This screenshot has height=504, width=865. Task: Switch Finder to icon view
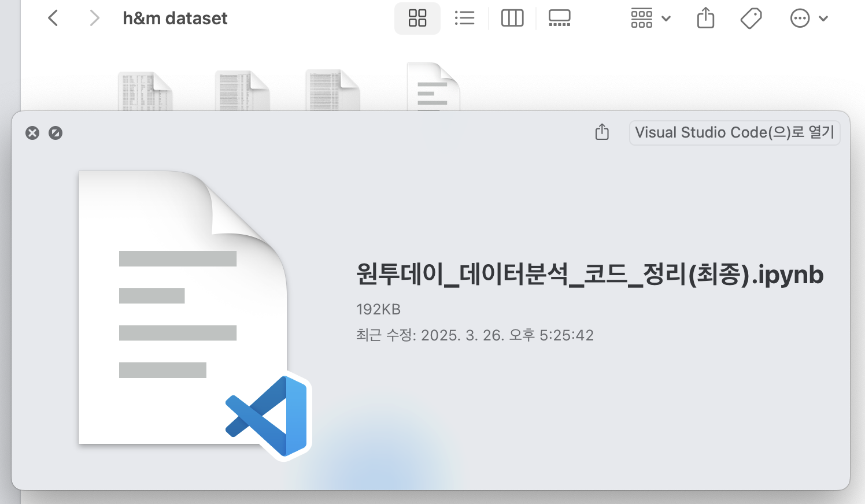(x=417, y=18)
